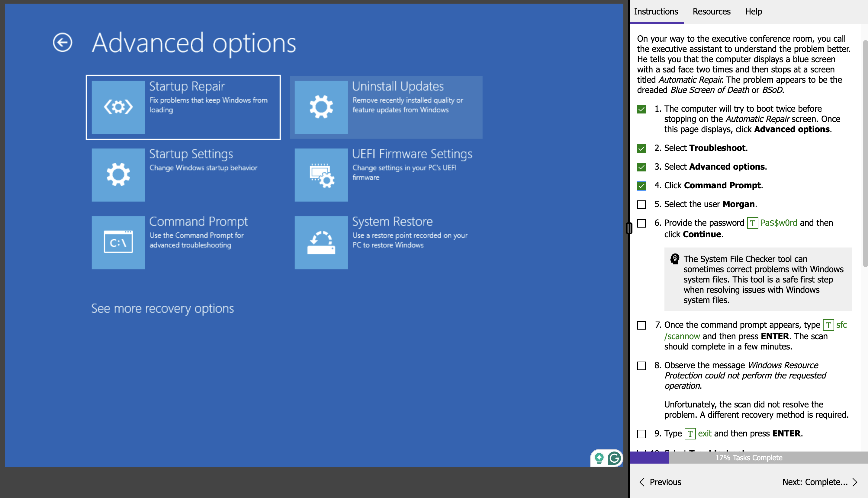Launch Command Prompt via the C:\ icon
Viewport: 868px width, 498px height.
[x=118, y=242]
